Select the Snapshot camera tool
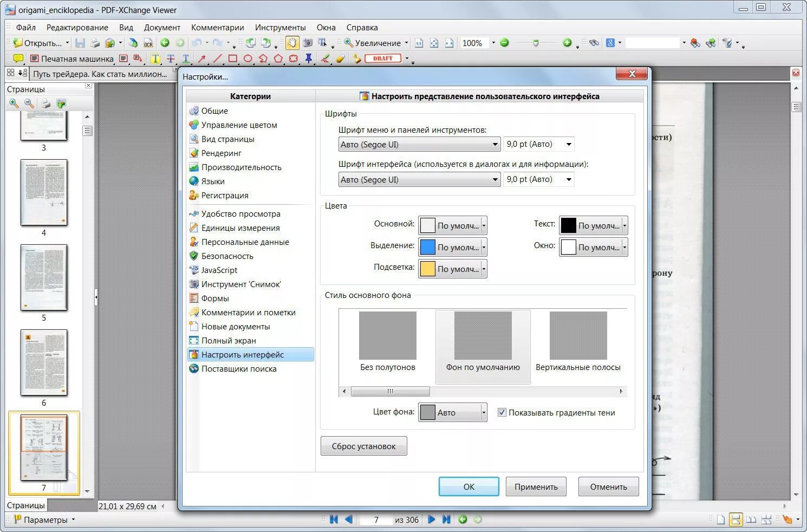Viewport: 807px width, 532px height. 308,43
